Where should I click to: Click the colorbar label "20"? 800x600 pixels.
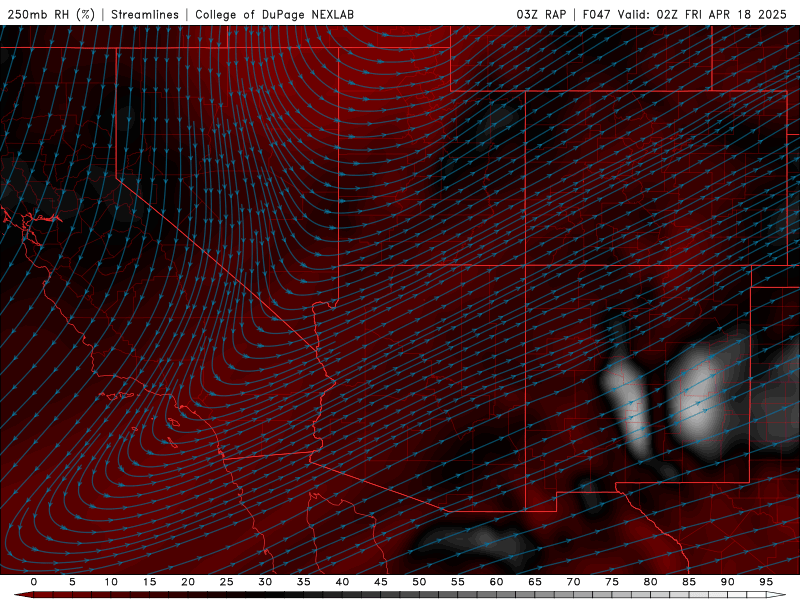pyautogui.click(x=188, y=582)
